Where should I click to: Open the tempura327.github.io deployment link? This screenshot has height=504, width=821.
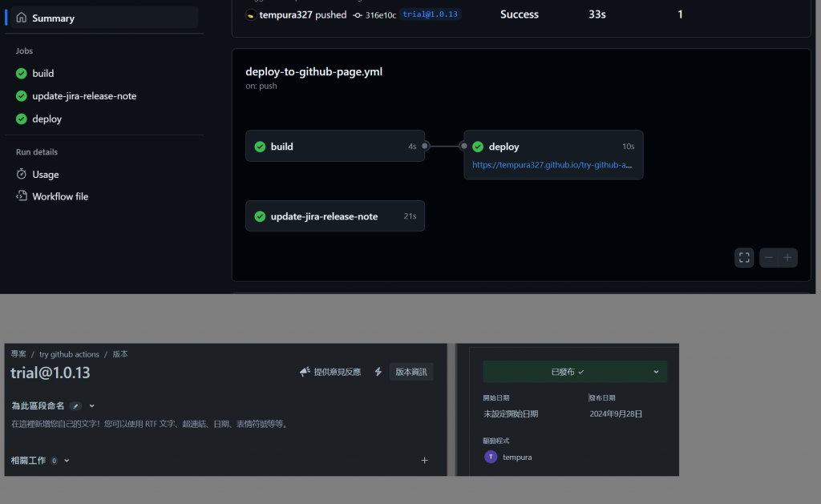point(552,165)
